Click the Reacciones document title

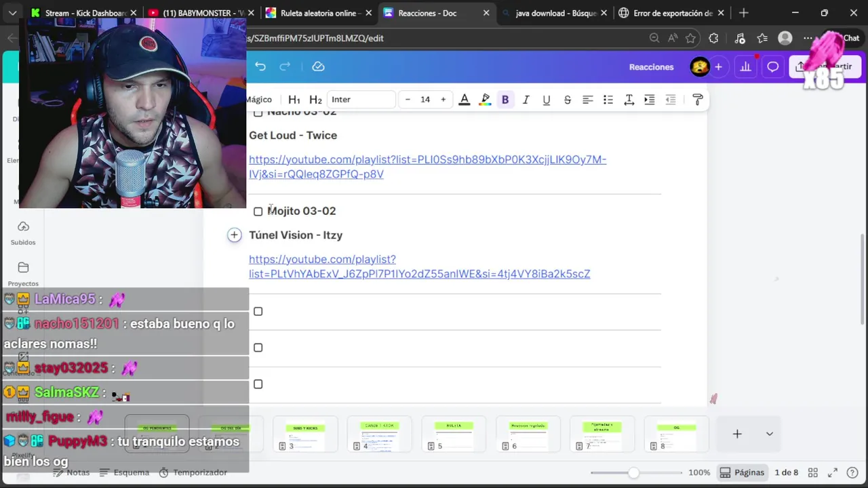click(651, 66)
